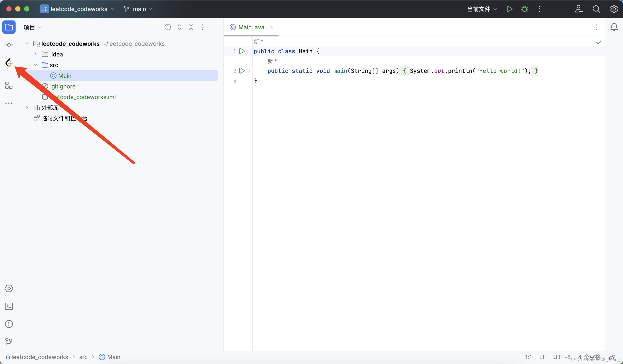Open the Problems tool window

(x=9, y=324)
